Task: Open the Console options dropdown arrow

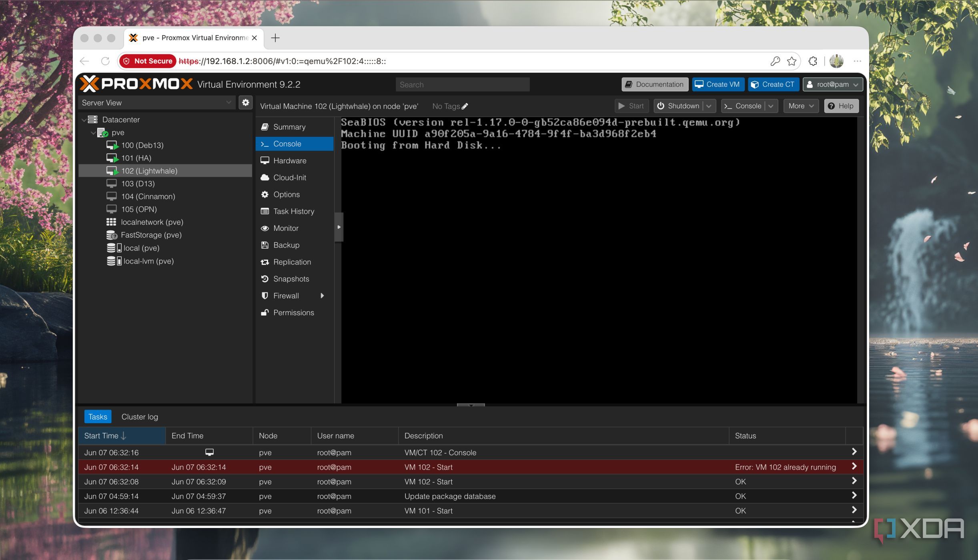Action: 771,106
